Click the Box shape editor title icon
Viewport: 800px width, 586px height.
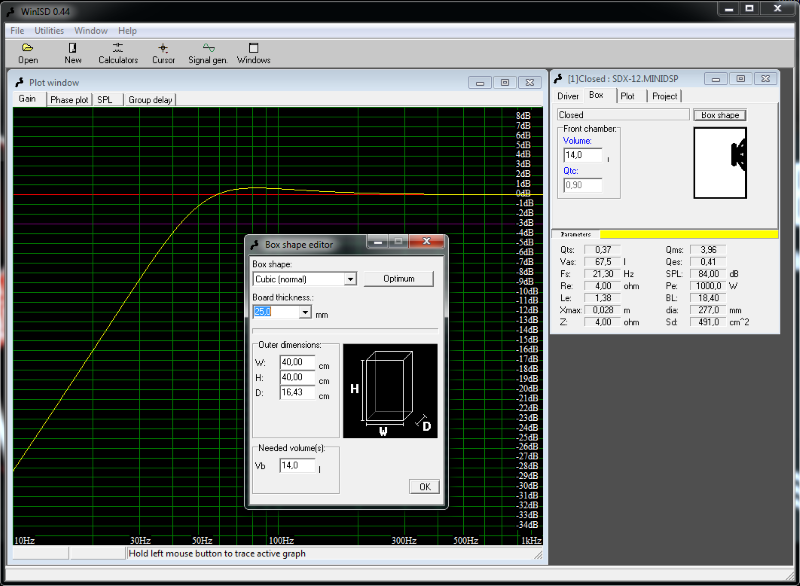pos(255,245)
